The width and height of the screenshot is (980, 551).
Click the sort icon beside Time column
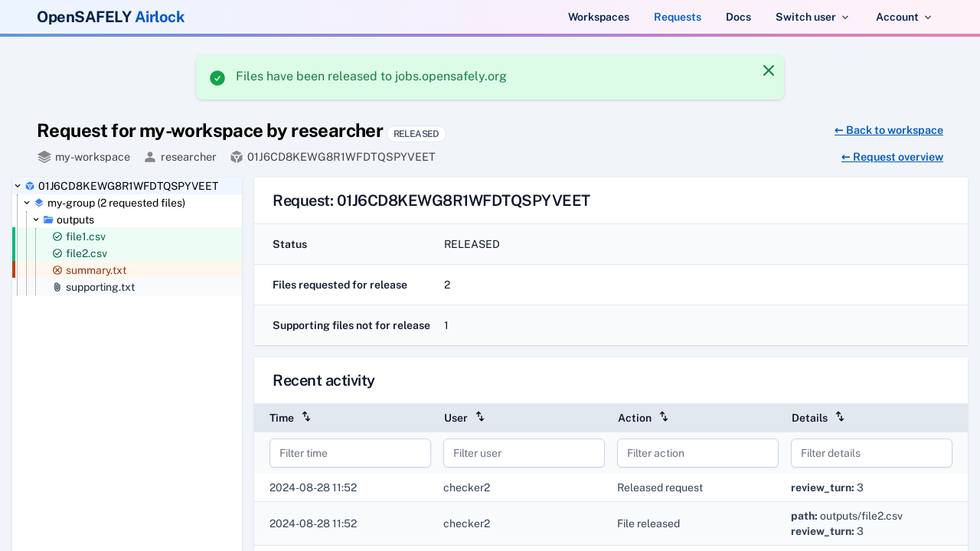tap(306, 417)
